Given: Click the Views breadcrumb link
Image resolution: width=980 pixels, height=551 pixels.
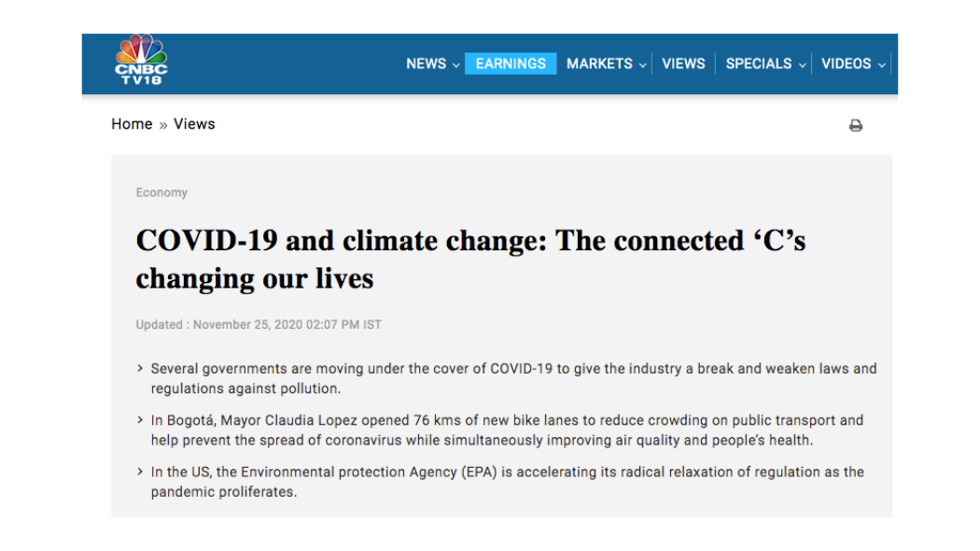Looking at the screenshot, I should click(194, 124).
